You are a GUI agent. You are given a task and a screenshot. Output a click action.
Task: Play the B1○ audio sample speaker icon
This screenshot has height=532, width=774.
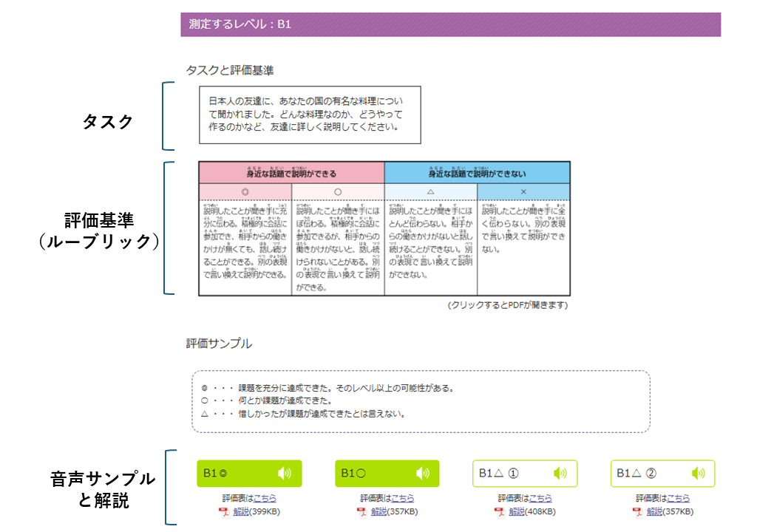tap(422, 474)
